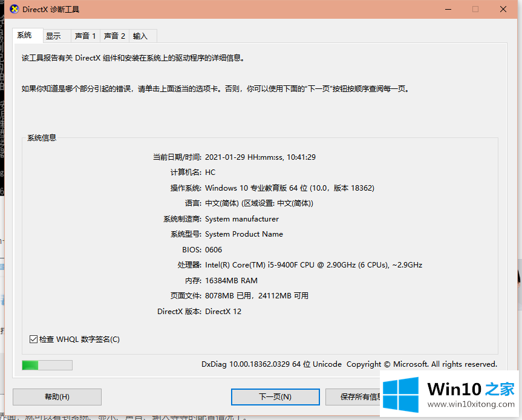
Task: Maximize the DirectX 诊断工具 window
Action: (475, 9)
